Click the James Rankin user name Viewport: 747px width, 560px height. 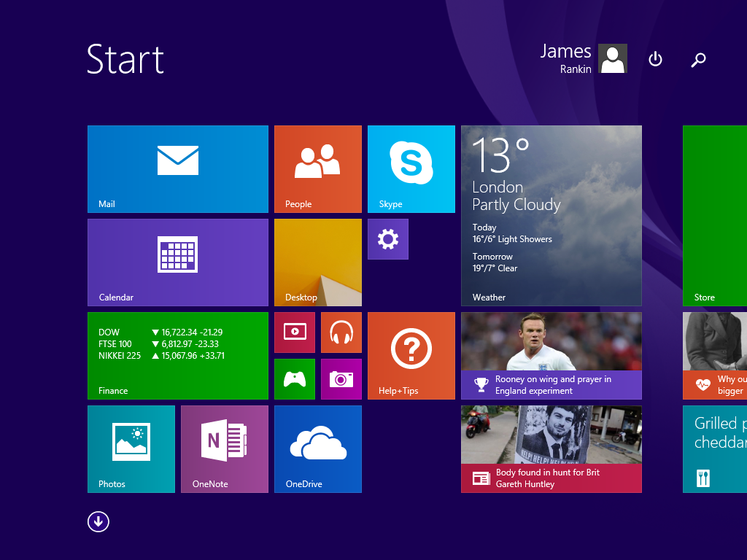(x=566, y=58)
